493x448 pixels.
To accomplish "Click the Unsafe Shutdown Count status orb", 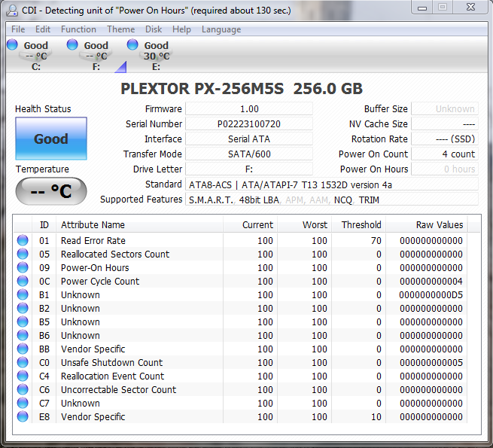I will pyautogui.click(x=23, y=363).
